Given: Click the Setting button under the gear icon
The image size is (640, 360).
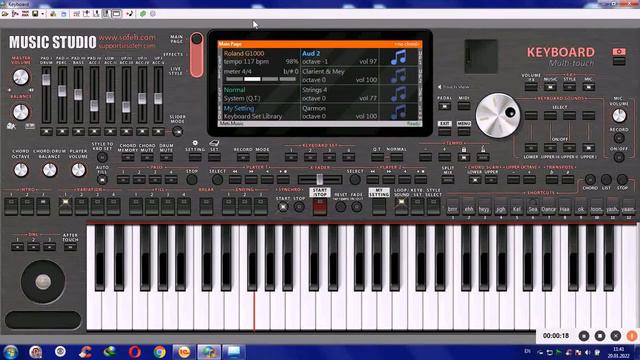Looking at the screenshot, I should (x=195, y=158).
